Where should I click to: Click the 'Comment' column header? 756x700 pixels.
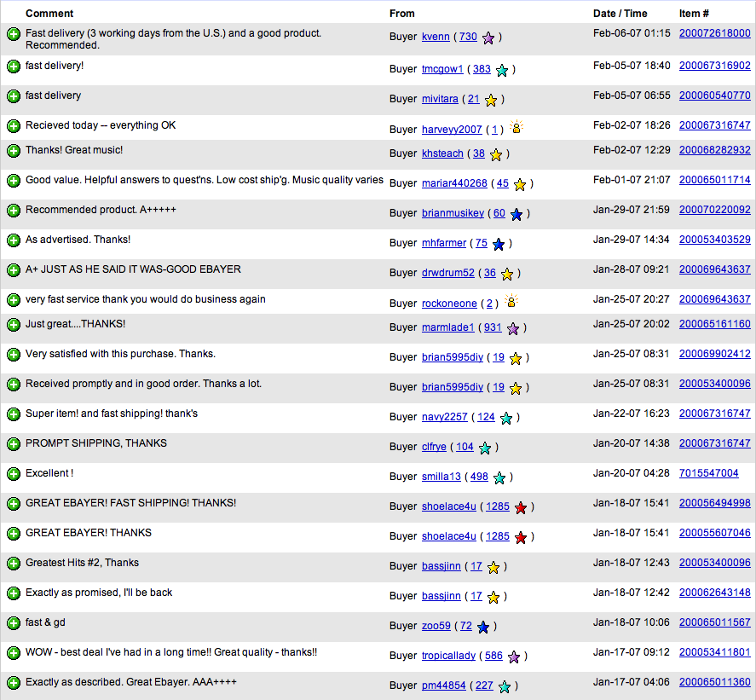[49, 14]
